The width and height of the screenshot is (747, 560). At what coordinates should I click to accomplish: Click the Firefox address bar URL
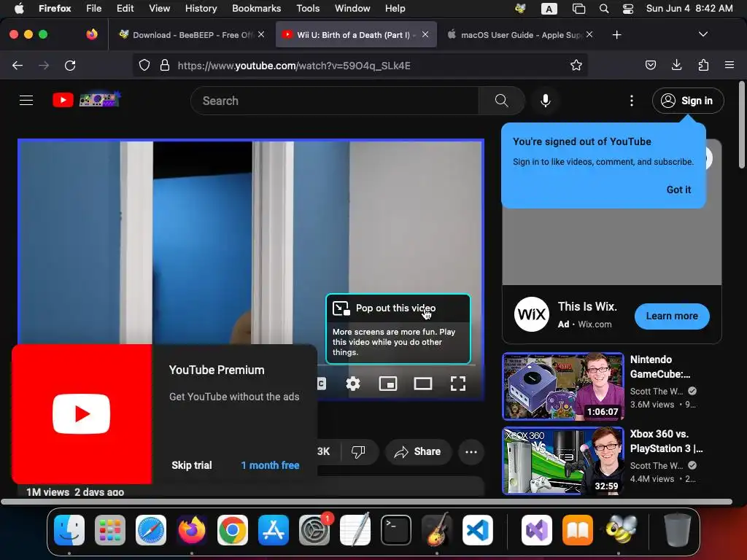pyautogui.click(x=294, y=66)
